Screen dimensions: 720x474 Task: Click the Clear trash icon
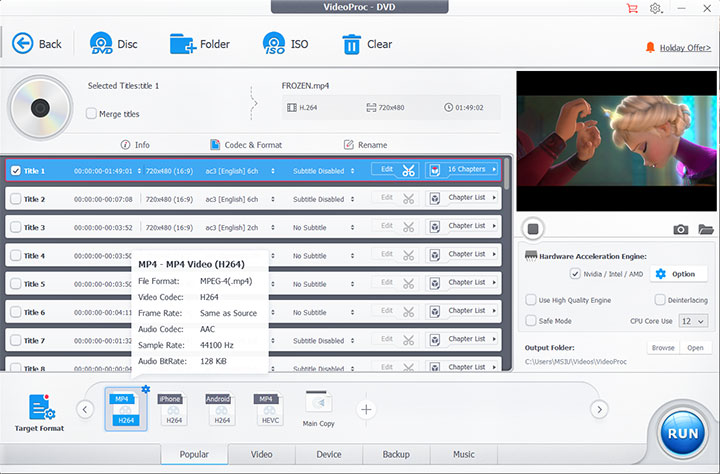pyautogui.click(x=352, y=44)
